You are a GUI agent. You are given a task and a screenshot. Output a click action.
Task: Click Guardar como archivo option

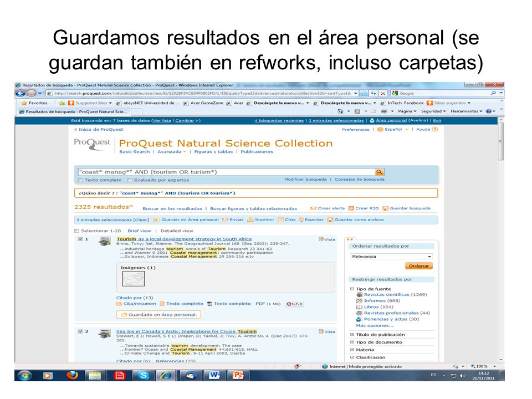point(355,220)
